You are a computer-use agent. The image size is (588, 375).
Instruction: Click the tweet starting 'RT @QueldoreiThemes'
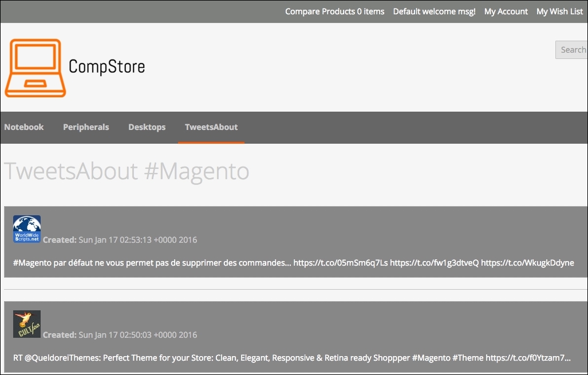(x=292, y=358)
